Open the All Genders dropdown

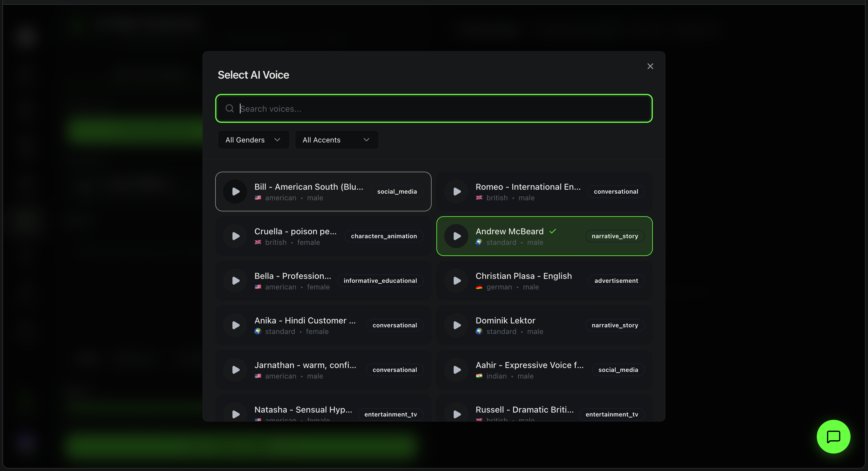[253, 139]
